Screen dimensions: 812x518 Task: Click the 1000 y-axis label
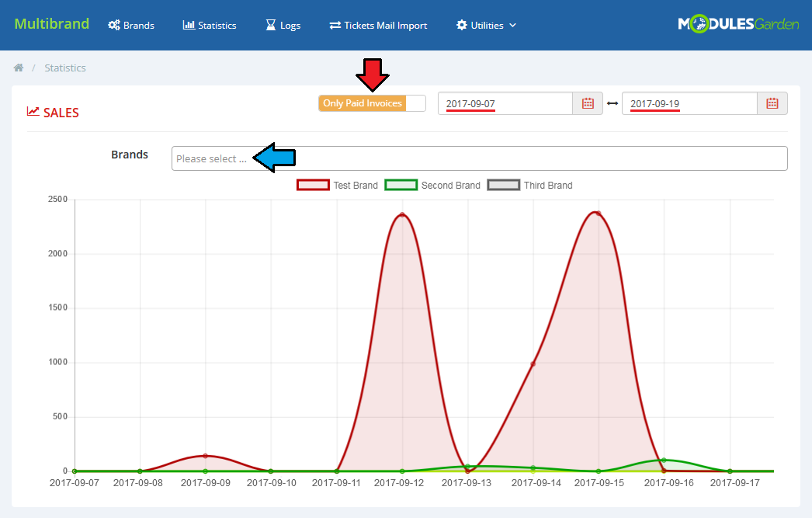(x=58, y=362)
